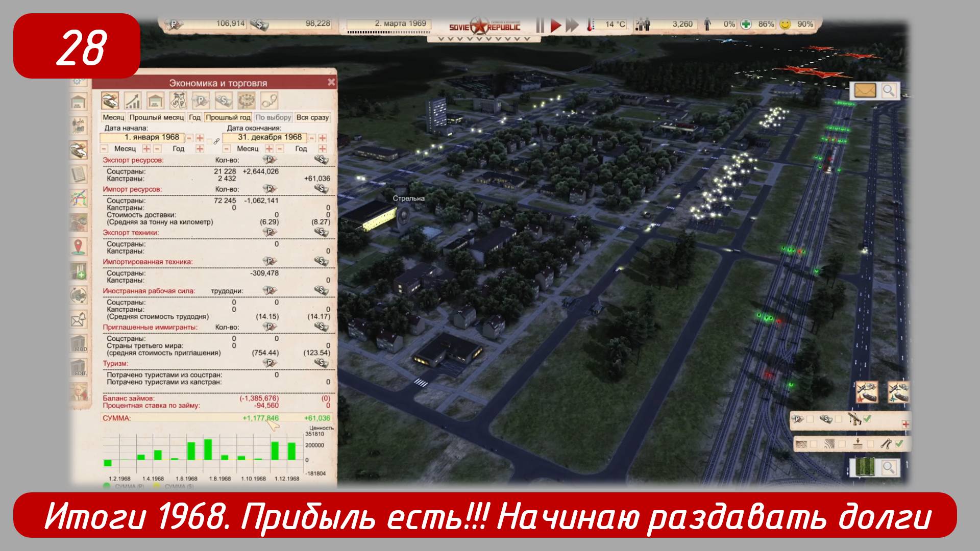The image size is (980, 551).
Task: Click the start date field 1. января 1968
Action: click(x=142, y=138)
